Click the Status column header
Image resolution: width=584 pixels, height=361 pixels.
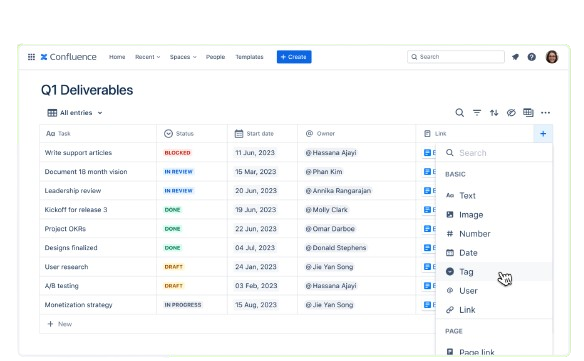192,134
